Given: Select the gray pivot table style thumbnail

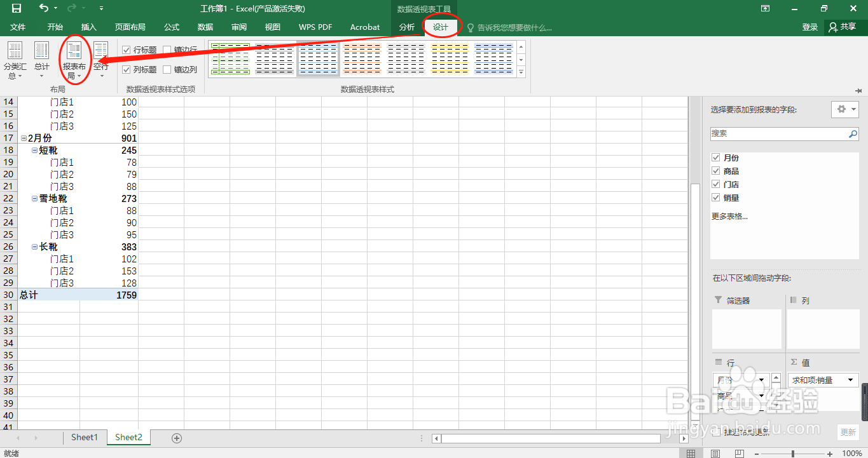Looking at the screenshot, I should pyautogui.click(x=274, y=59).
